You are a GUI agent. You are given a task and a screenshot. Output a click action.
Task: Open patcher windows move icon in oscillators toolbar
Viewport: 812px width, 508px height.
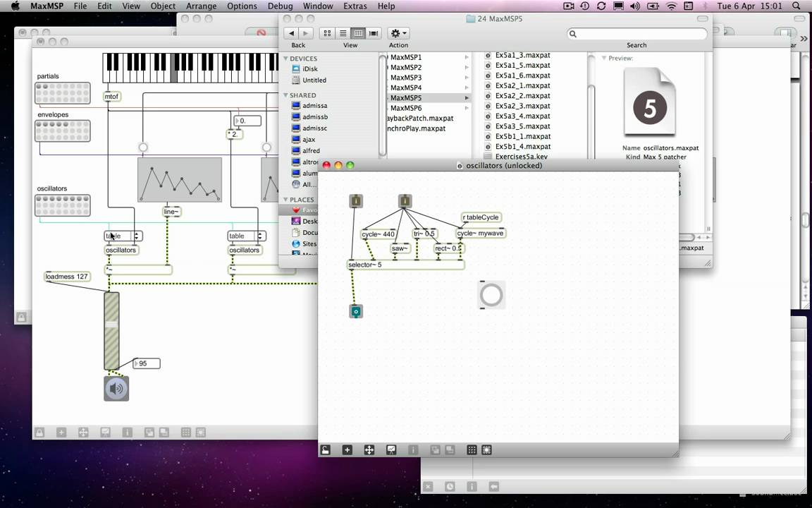pos(369,450)
